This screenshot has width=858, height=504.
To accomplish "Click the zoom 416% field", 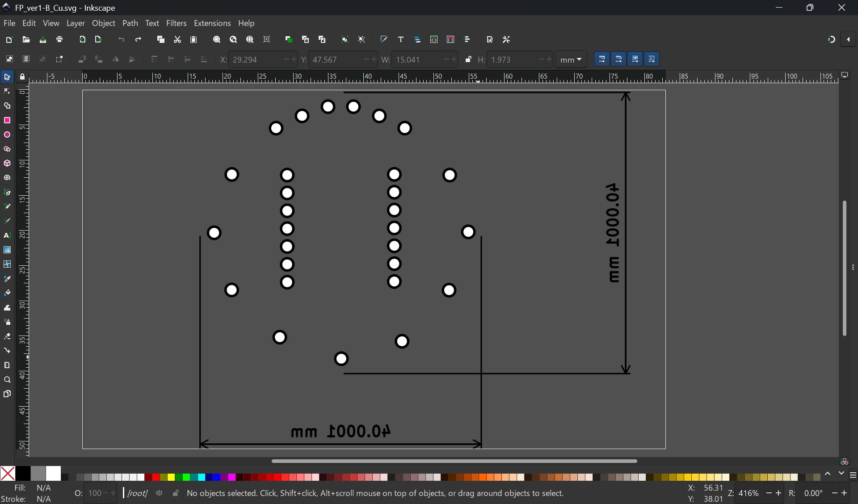I will tap(750, 493).
